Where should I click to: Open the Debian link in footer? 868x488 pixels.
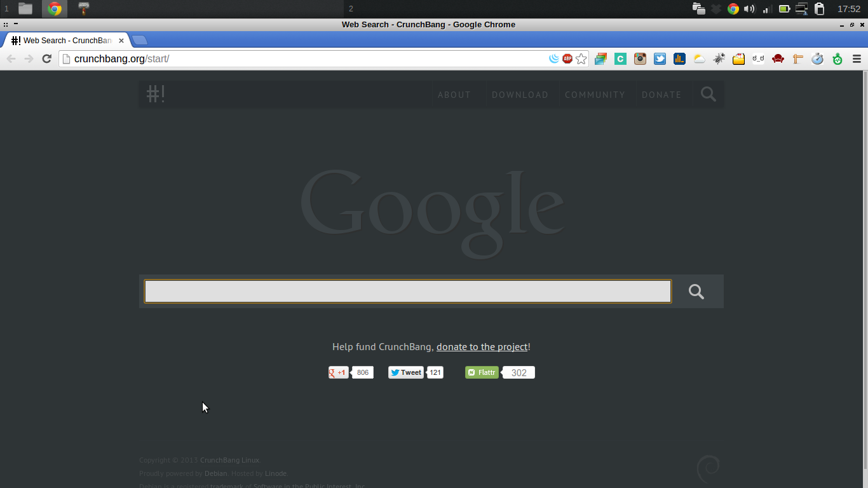[216, 473]
